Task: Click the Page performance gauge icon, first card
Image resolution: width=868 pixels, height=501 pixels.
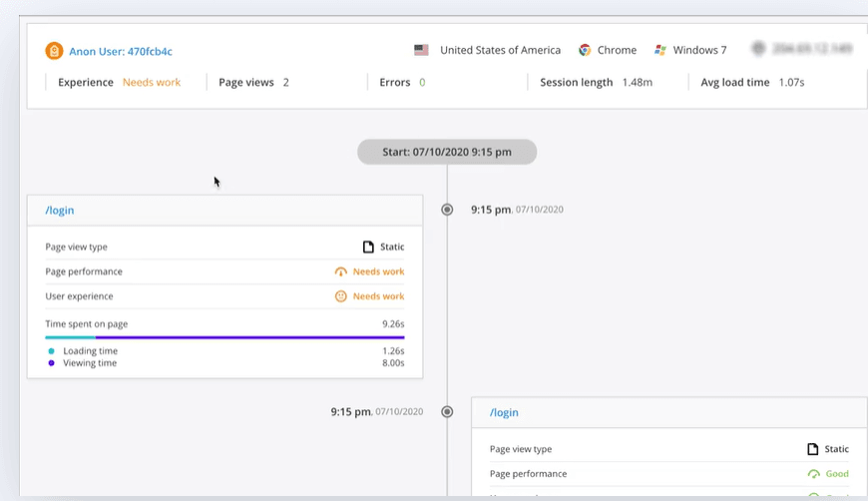Action: [x=340, y=271]
